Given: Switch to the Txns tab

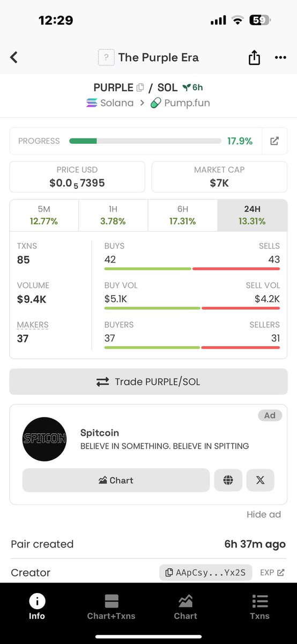Looking at the screenshot, I should 260,607.
